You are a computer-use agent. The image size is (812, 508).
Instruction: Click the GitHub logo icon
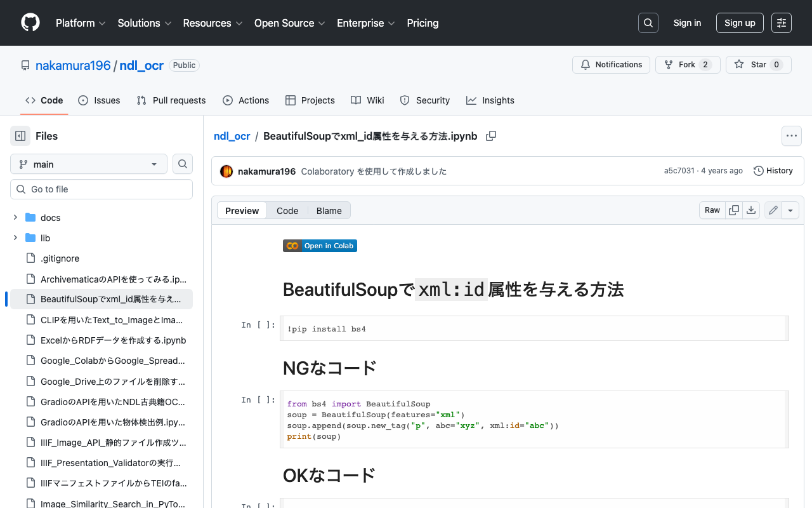(30, 23)
